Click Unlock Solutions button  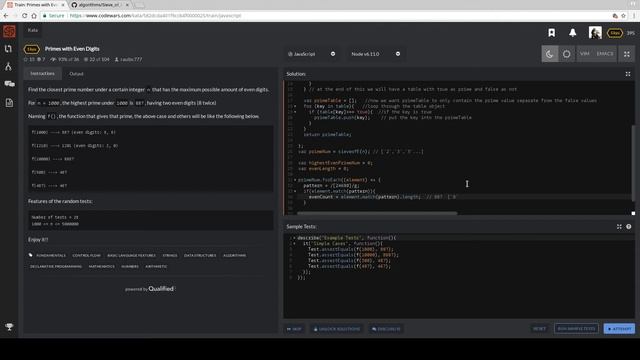[x=337, y=329]
